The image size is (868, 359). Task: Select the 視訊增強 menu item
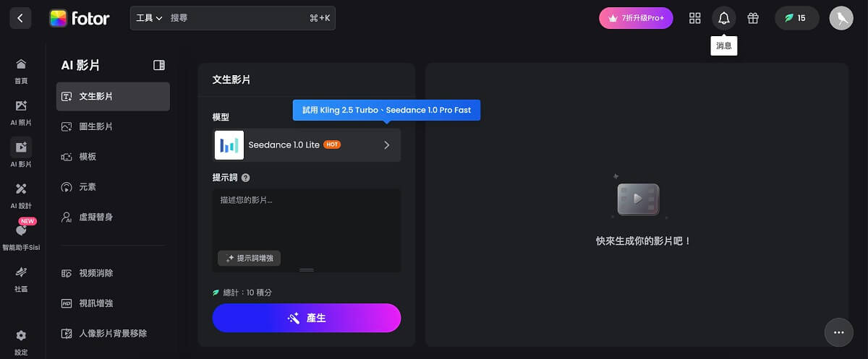(x=113, y=303)
